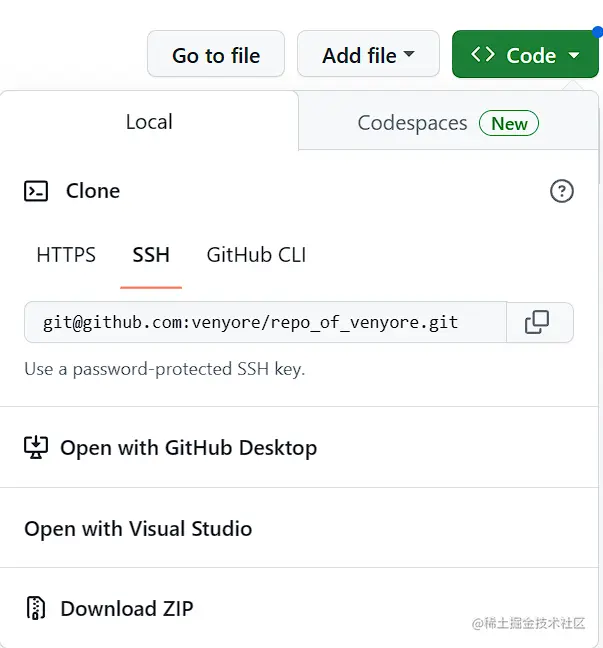Click the code brackets icon on Code button
This screenshot has height=648, width=603.
[483, 54]
